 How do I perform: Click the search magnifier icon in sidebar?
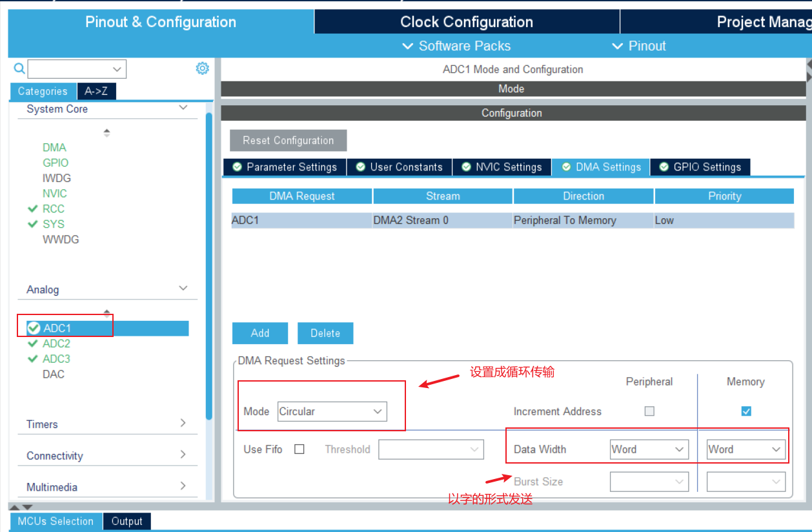(x=18, y=68)
